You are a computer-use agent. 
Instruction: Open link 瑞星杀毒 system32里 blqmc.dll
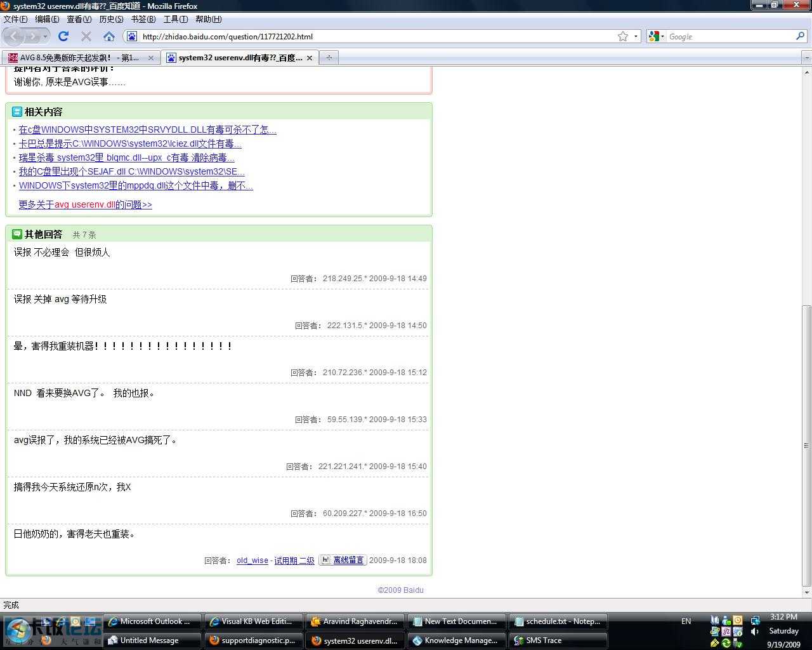127,157
